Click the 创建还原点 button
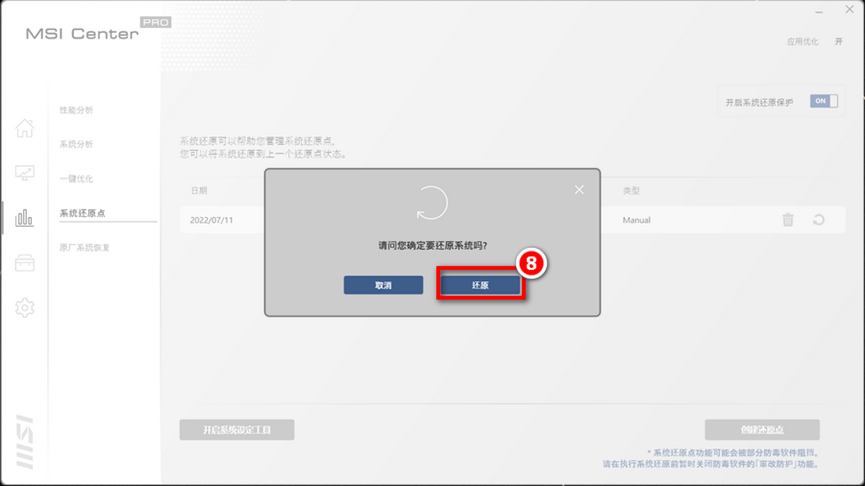The height and width of the screenshot is (486, 865). pyautogui.click(x=762, y=430)
